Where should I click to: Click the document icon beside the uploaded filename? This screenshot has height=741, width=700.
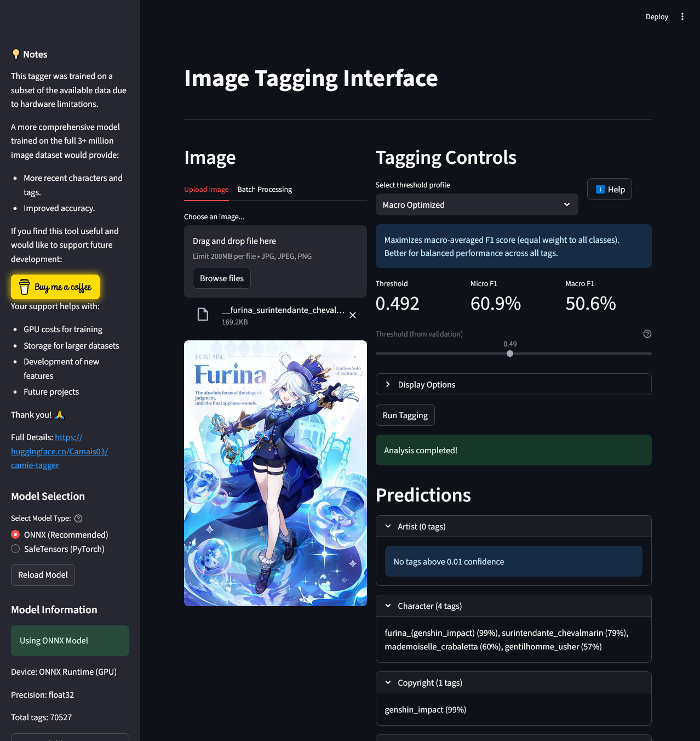[203, 314]
